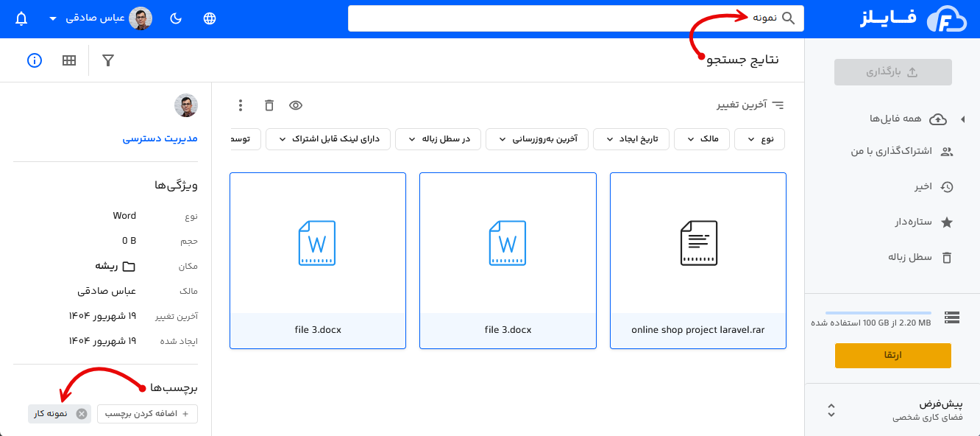The width and height of the screenshot is (980, 436).
Task: Open the notifications bell icon
Action: tap(19, 18)
